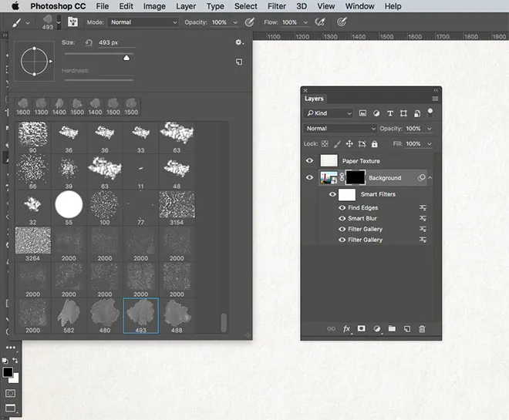Open brush preset settings gear menu
Image resolution: width=509 pixels, height=420 pixels.
[x=239, y=42]
